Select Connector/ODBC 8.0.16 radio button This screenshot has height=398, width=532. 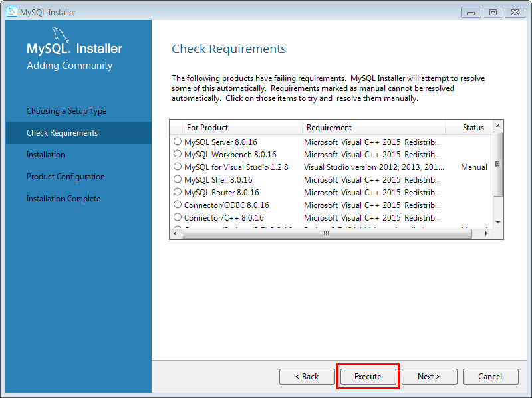(x=178, y=205)
